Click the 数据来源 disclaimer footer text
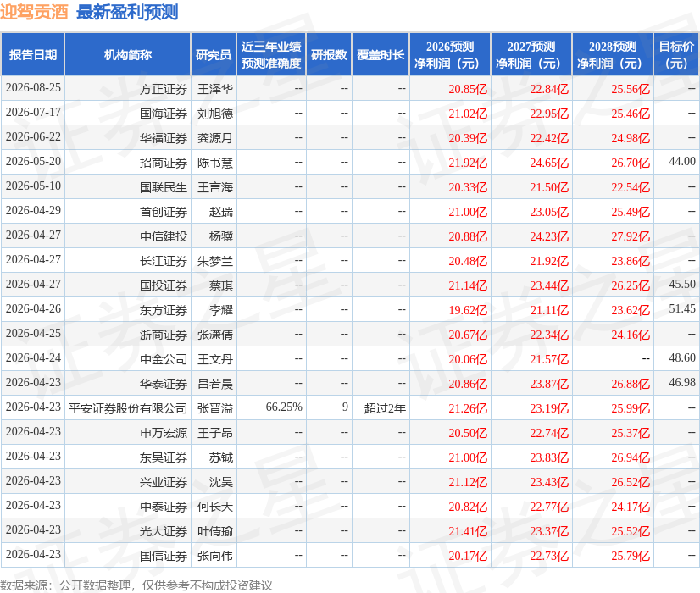 click(136, 585)
